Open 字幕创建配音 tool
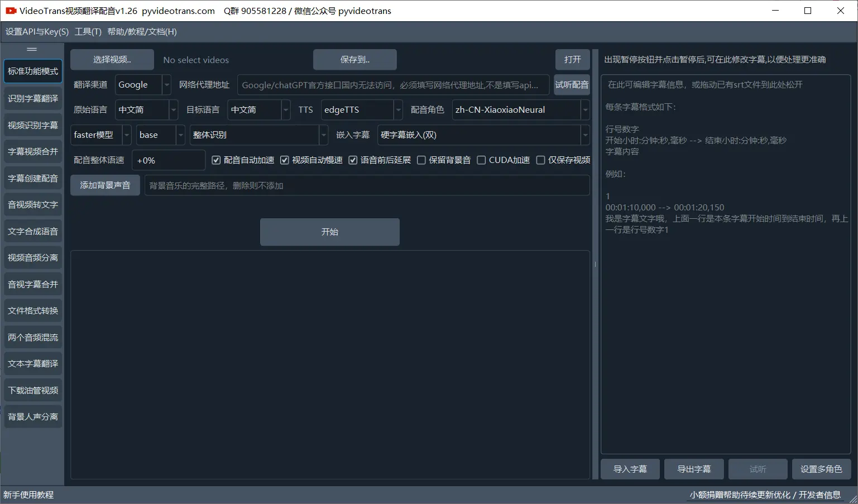Viewport: 858px width, 504px height. (33, 178)
